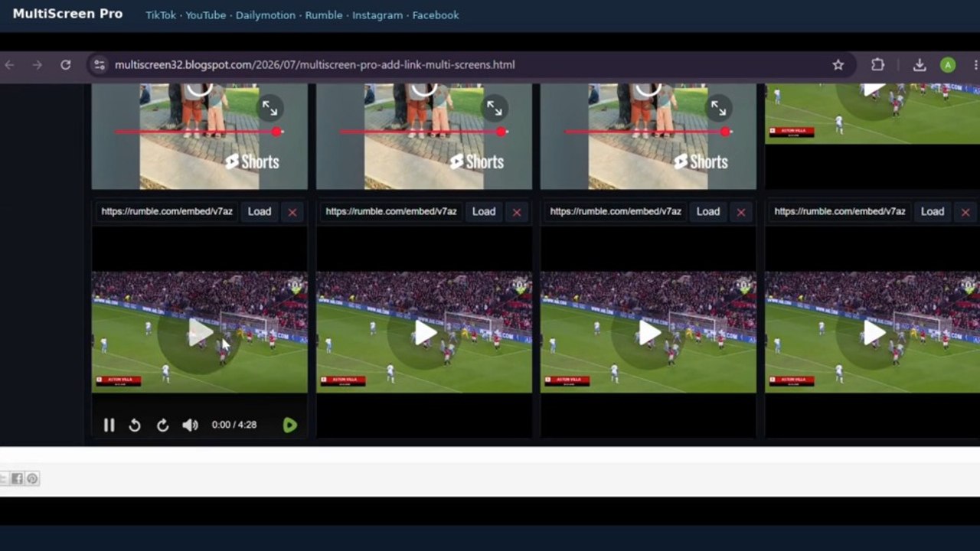The height and width of the screenshot is (551, 980).
Task: Focus the first Rumble embed URL field
Action: pyautogui.click(x=167, y=212)
